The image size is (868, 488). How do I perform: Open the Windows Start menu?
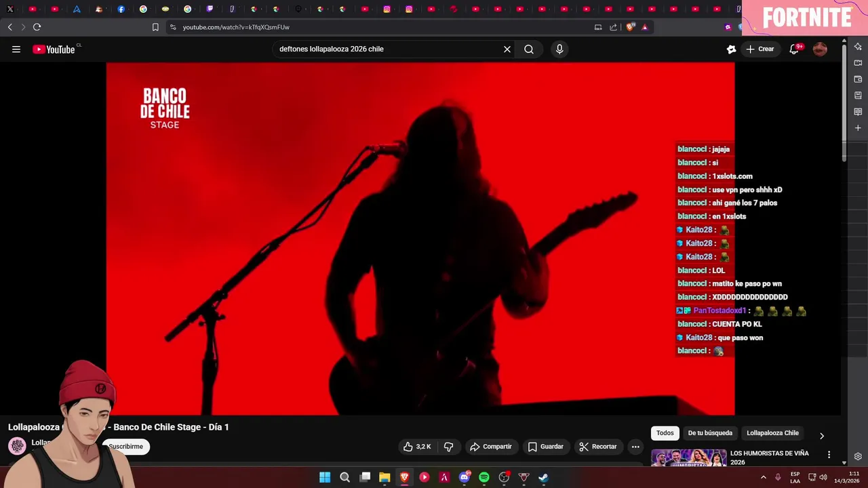(x=325, y=477)
